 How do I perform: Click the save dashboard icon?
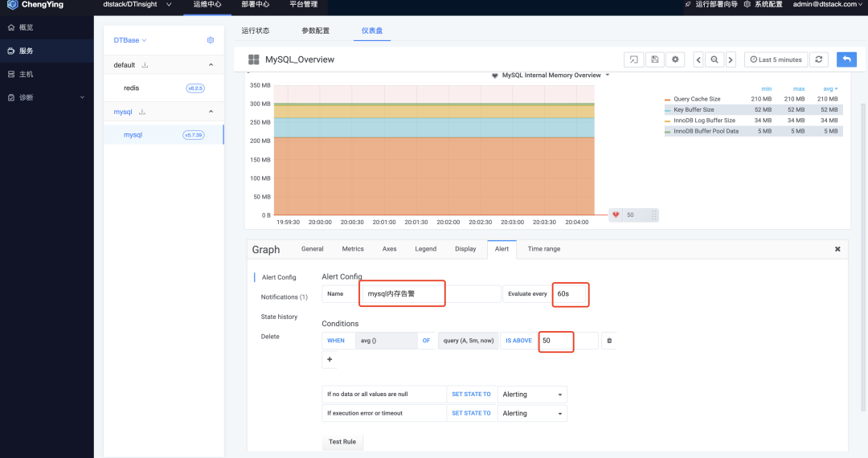click(x=654, y=59)
